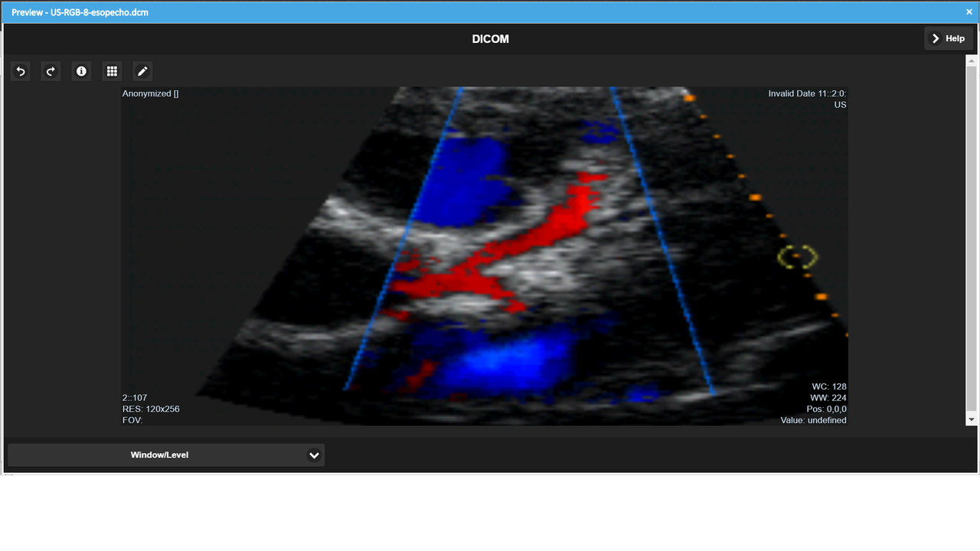Click the Anonymized overlay label
This screenshot has height=551, width=980.
(150, 93)
